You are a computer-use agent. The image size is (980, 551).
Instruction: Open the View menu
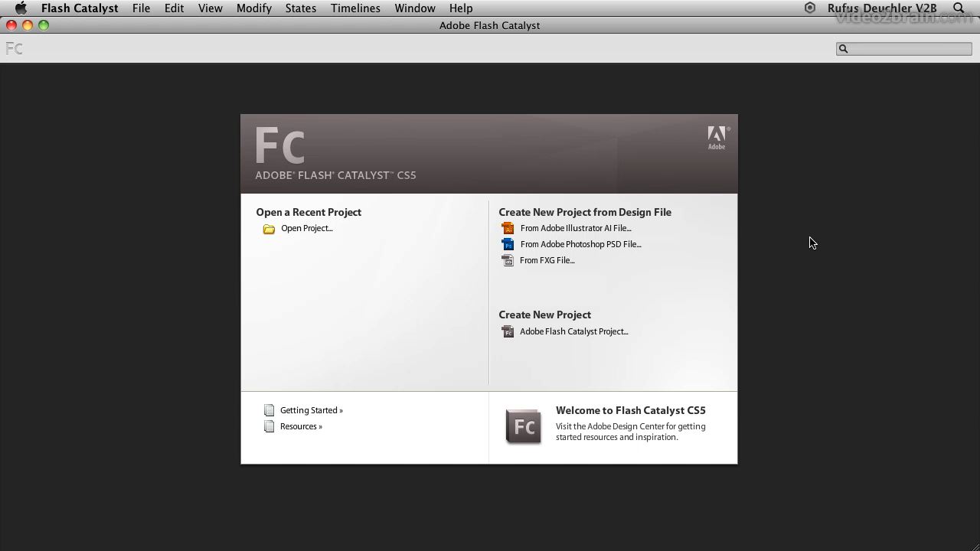click(x=210, y=8)
